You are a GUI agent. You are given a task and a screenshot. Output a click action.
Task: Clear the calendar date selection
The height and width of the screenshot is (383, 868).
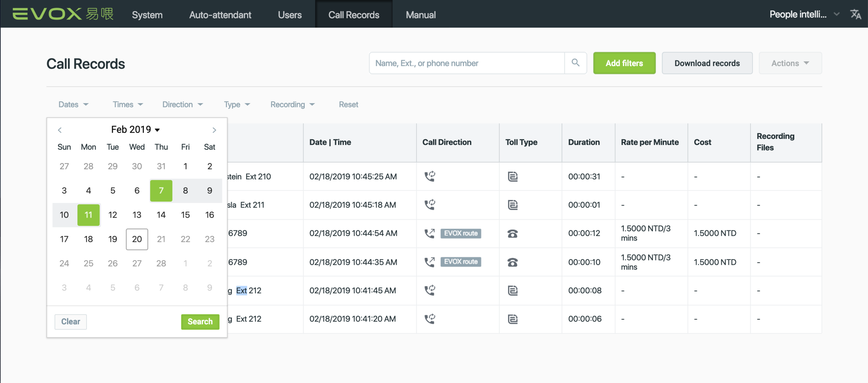click(x=70, y=321)
